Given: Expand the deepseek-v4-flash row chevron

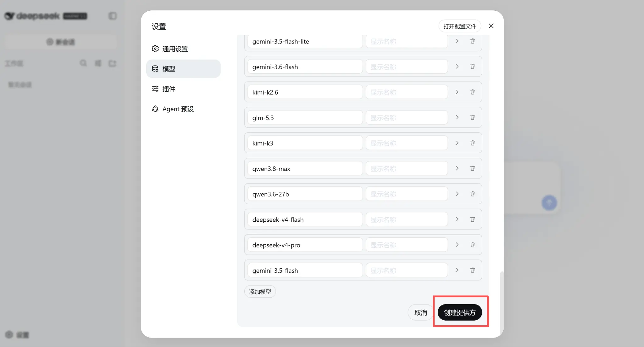Looking at the screenshot, I should pos(457,219).
